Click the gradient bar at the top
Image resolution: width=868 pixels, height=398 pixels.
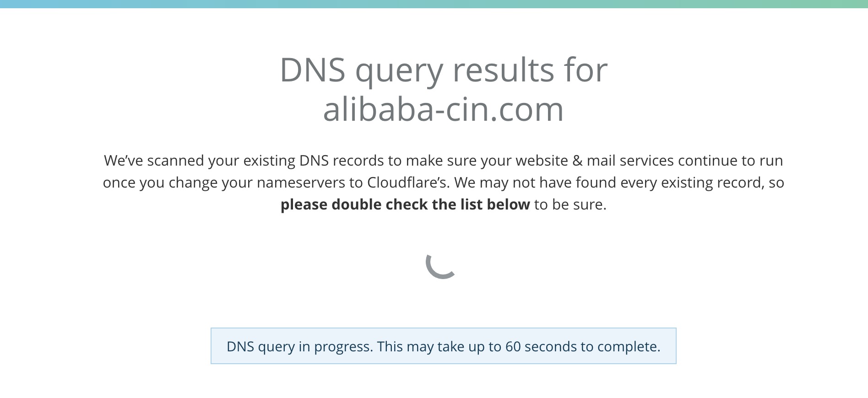point(434,4)
